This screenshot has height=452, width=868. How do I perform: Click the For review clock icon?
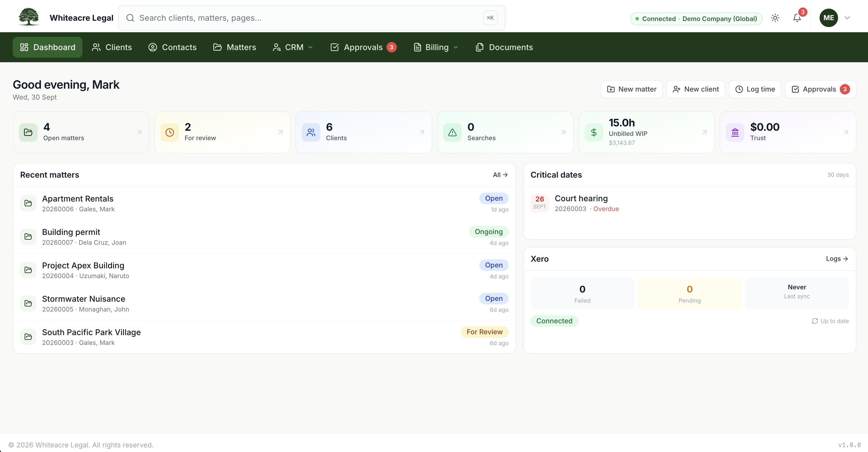click(x=169, y=132)
